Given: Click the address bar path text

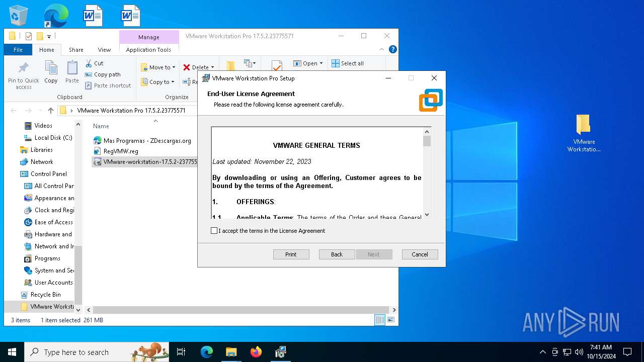Looking at the screenshot, I should point(131,111).
